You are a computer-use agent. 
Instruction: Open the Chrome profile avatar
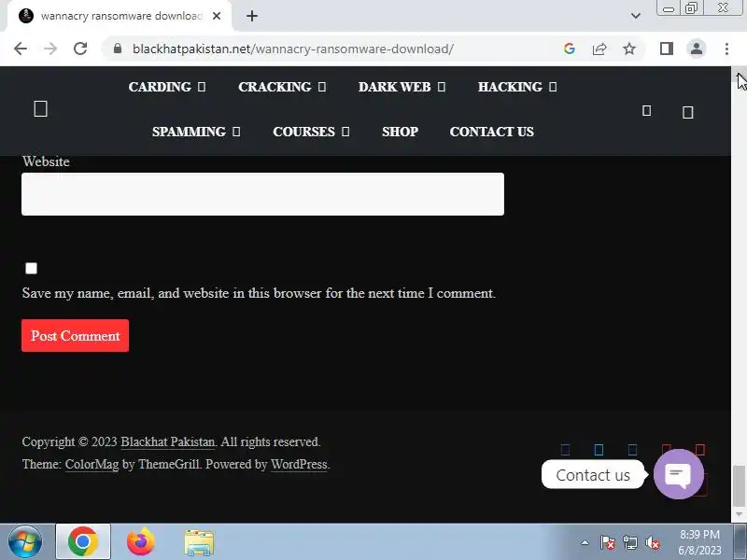[x=697, y=49]
